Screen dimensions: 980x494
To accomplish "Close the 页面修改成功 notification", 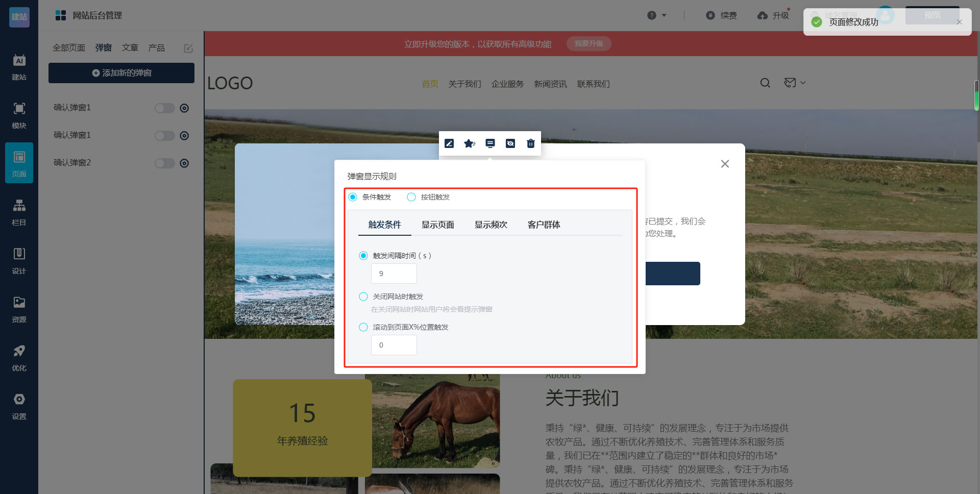I will pos(960,22).
